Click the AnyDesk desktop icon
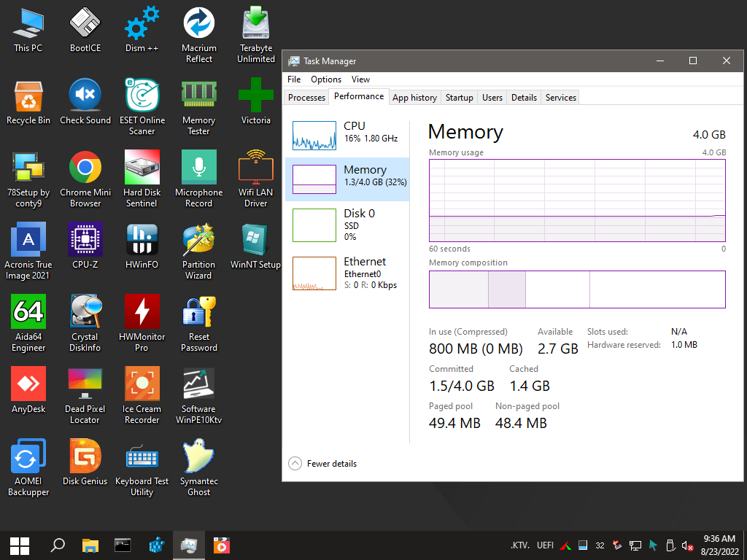Viewport: 747px width, 560px height. pyautogui.click(x=28, y=384)
